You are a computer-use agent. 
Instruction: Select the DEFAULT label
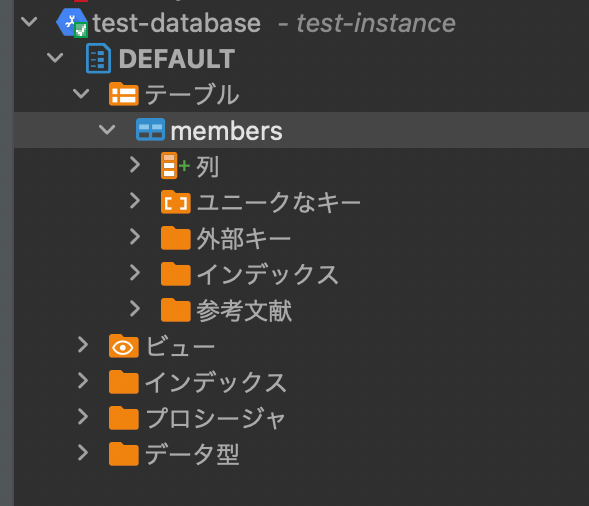(177, 59)
